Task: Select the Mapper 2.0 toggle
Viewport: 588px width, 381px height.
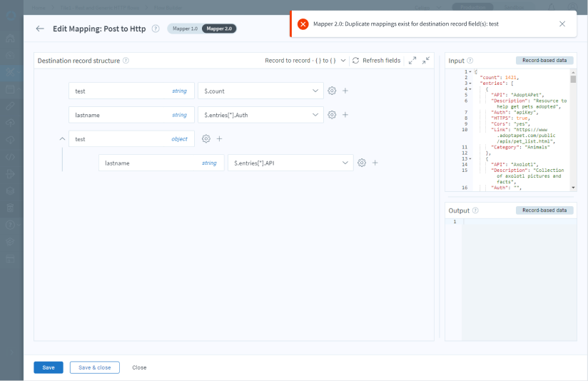Action: [219, 29]
